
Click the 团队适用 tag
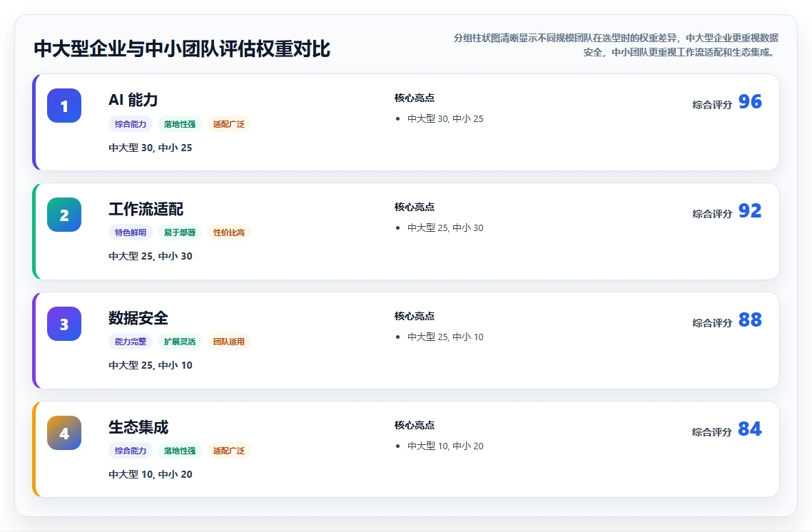(229, 342)
